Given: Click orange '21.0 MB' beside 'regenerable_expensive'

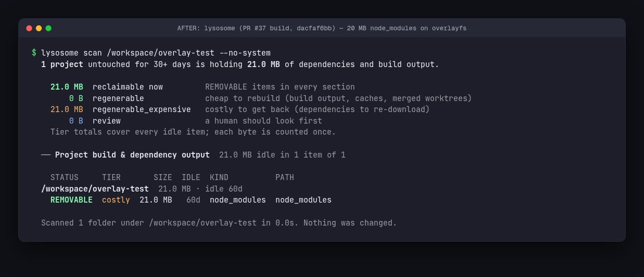Looking at the screenshot, I should point(67,109).
